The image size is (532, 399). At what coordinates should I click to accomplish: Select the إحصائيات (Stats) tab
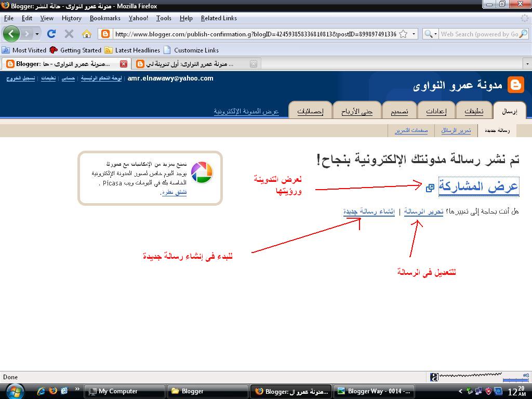point(310,111)
